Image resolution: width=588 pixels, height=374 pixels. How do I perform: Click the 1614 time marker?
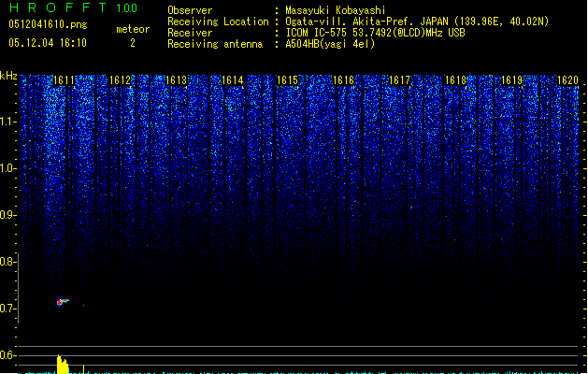[233, 80]
